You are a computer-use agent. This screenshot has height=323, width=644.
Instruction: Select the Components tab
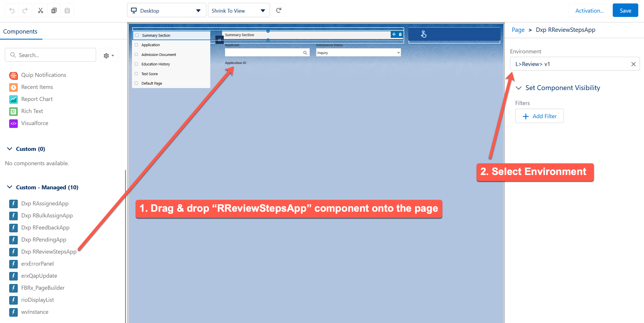[20, 32]
